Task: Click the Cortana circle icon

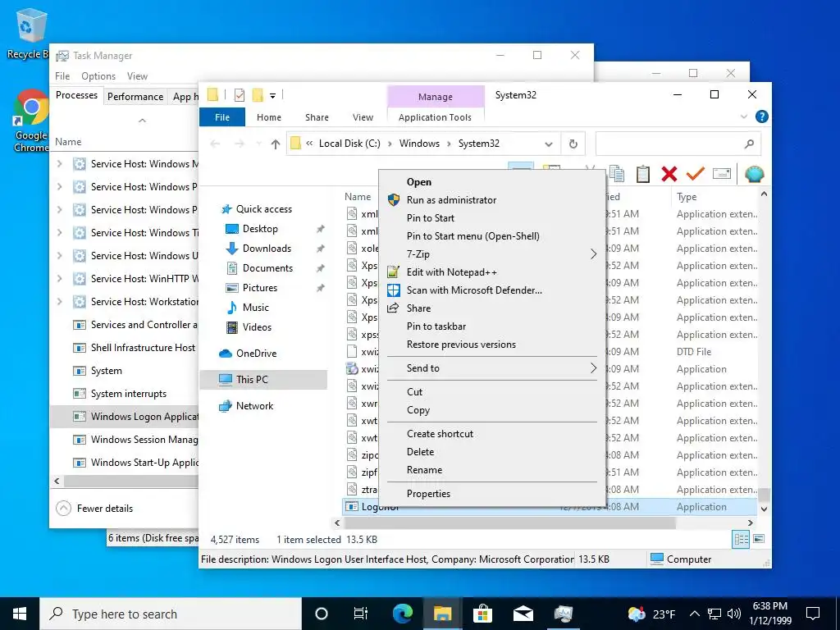Action: [x=321, y=614]
